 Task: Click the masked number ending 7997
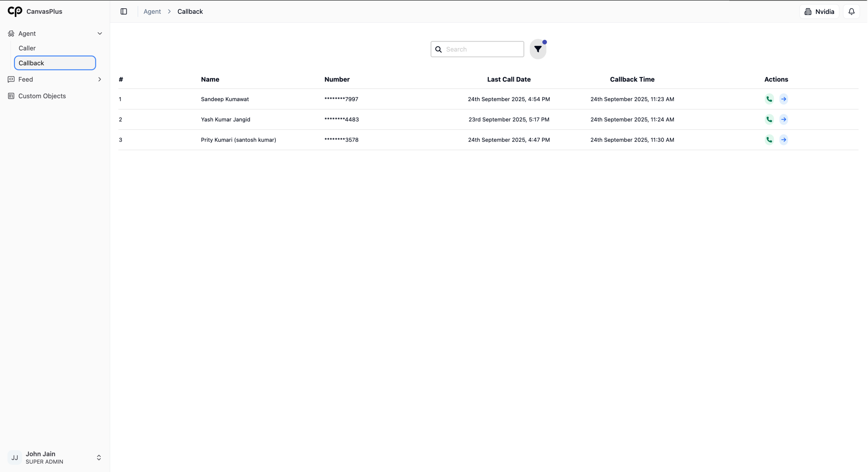[x=341, y=99]
